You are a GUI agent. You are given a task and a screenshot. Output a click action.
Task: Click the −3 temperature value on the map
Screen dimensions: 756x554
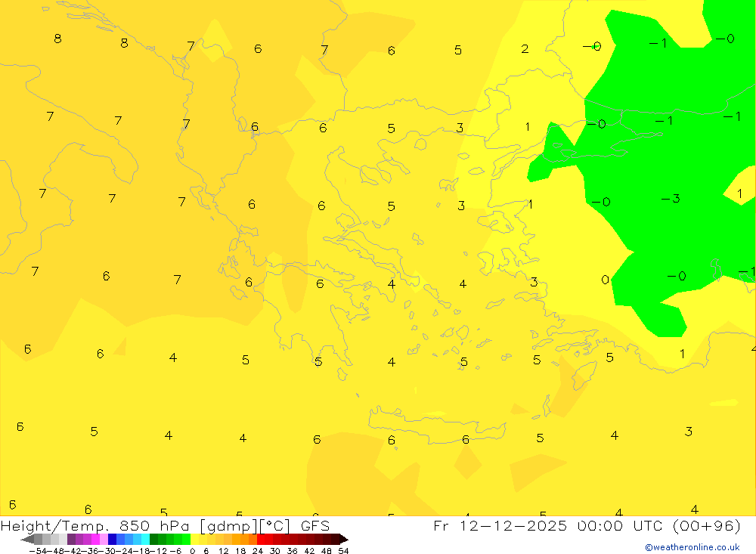670,198
